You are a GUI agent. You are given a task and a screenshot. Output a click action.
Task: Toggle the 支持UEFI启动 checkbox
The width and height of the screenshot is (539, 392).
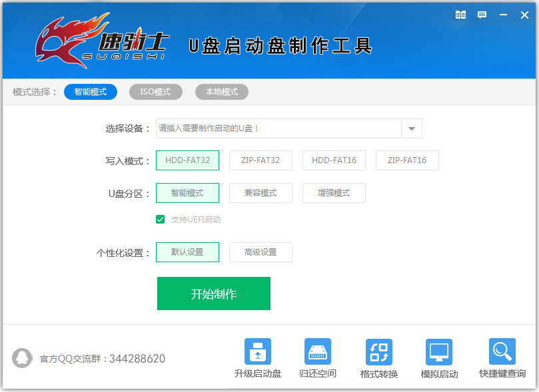click(161, 218)
